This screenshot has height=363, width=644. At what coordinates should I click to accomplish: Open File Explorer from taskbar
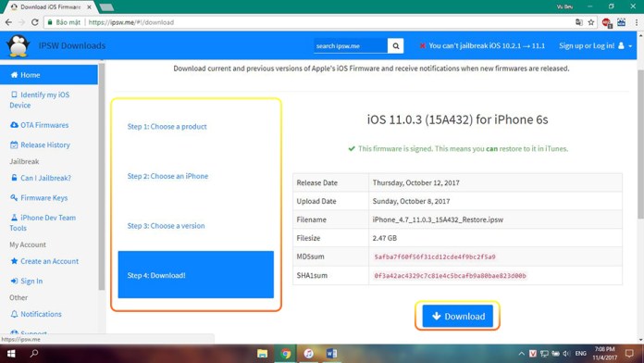click(262, 354)
